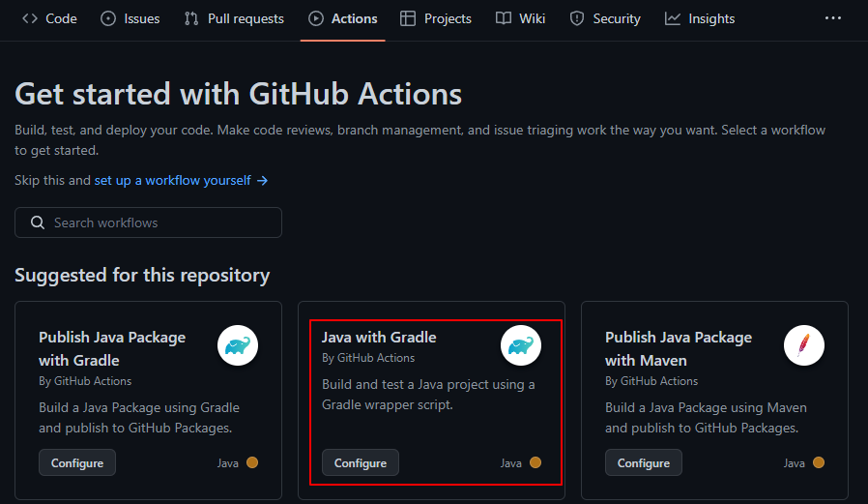The height and width of the screenshot is (504, 868).
Task: Click Gradle elephant logo on Publish Java Package with Gradle card
Action: coord(238,345)
